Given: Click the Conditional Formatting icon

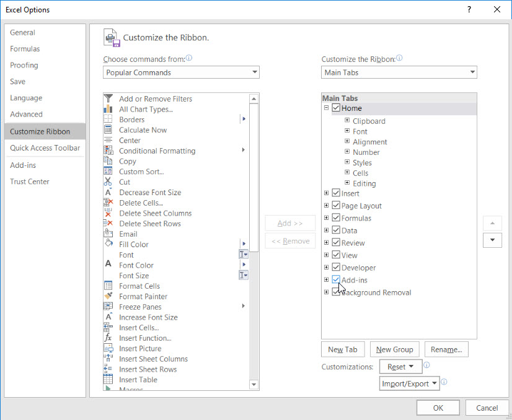Looking at the screenshot, I should 108,151.
